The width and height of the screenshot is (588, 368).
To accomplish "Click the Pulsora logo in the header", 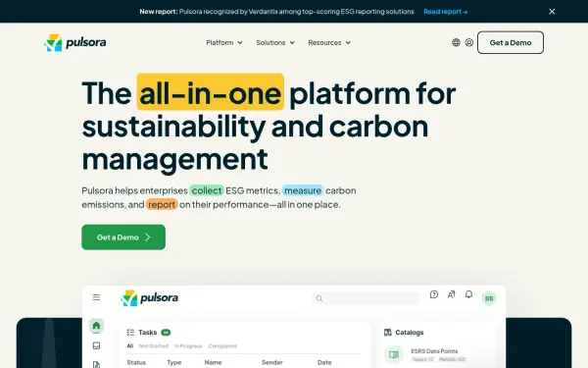I will click(75, 42).
